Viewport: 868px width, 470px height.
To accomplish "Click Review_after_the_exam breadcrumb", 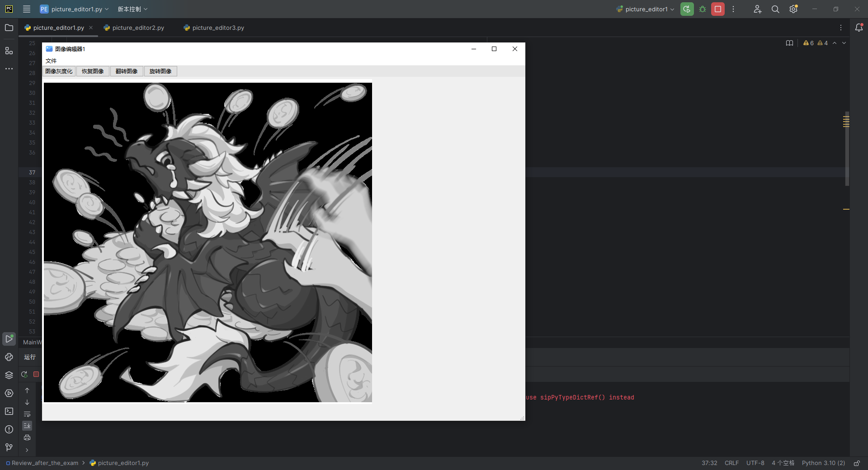I will click(42, 463).
